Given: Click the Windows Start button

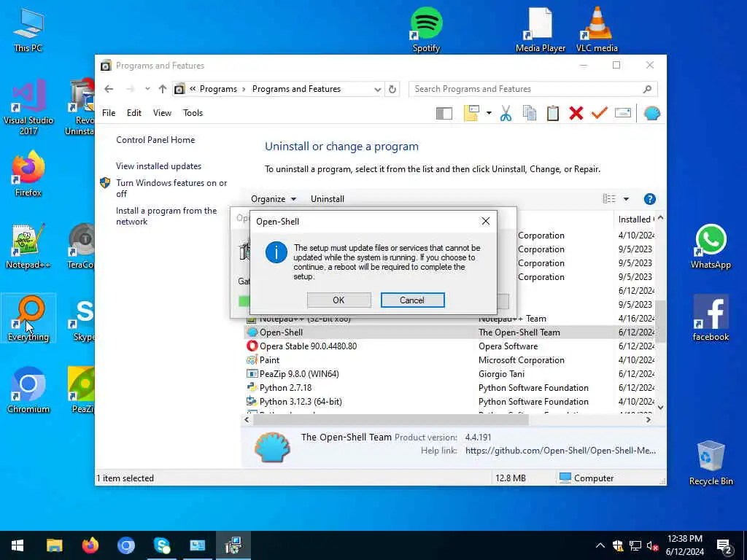Looking at the screenshot, I should (x=18, y=545).
